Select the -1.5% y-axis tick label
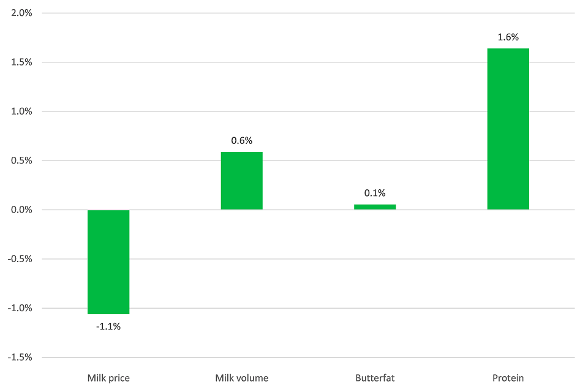 click(20, 358)
